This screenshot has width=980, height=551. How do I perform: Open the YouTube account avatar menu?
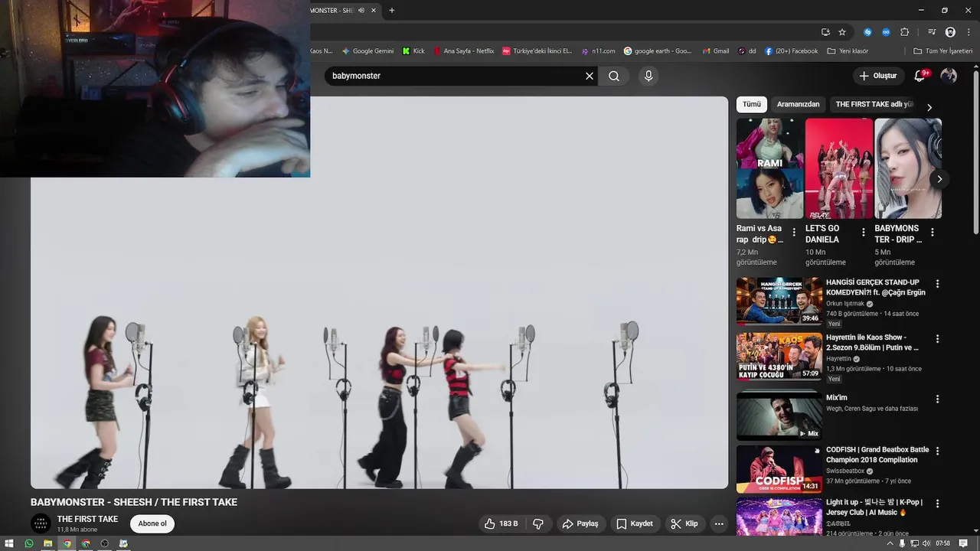tap(949, 76)
